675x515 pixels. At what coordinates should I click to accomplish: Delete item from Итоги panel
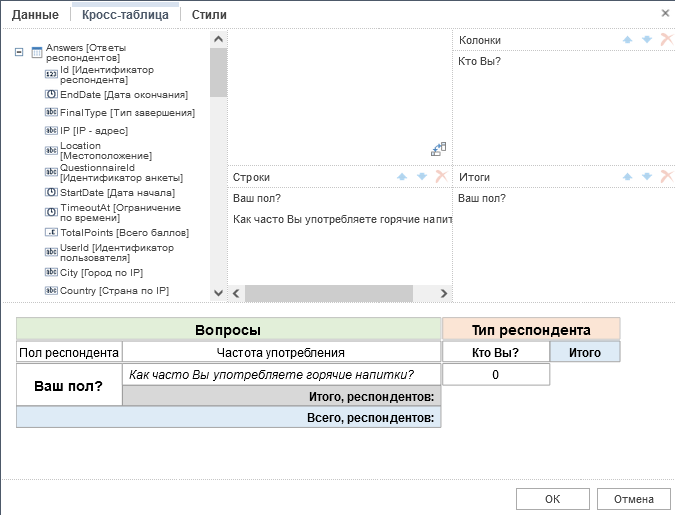(x=665, y=177)
